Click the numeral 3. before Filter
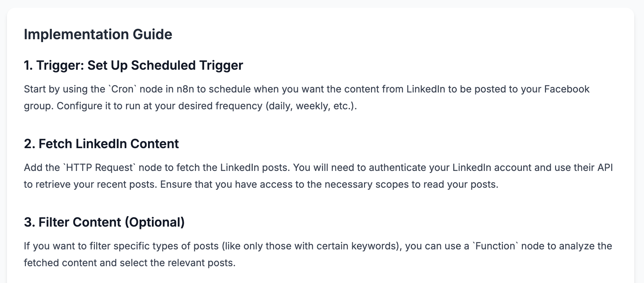 (29, 222)
